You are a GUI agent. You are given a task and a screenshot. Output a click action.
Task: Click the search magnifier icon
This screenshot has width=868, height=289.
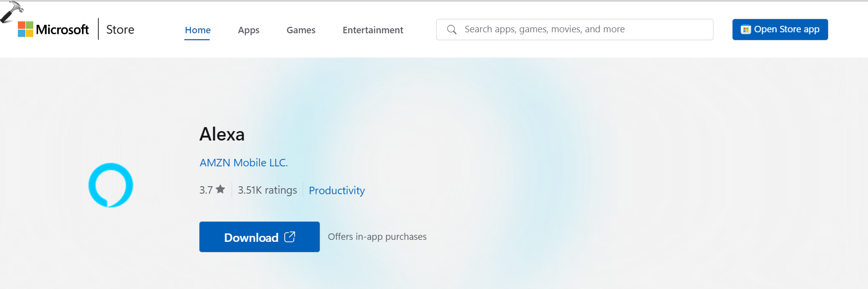tap(452, 30)
